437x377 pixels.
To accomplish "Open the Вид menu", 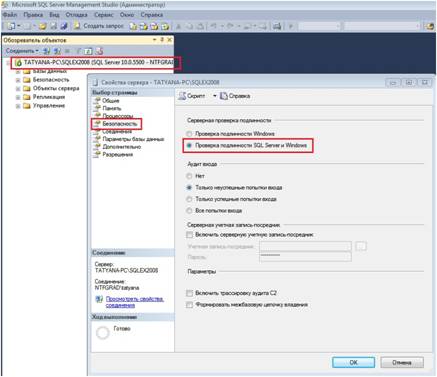I will [x=54, y=15].
